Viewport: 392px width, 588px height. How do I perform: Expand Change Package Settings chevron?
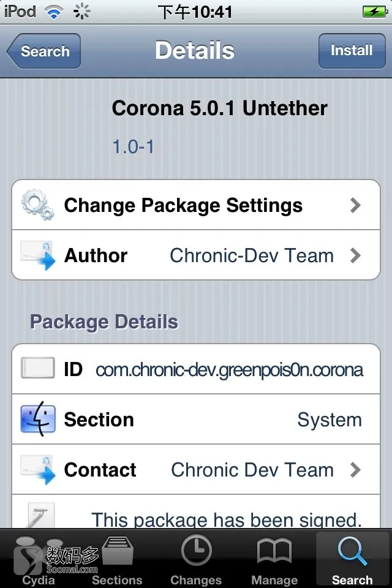[355, 205]
